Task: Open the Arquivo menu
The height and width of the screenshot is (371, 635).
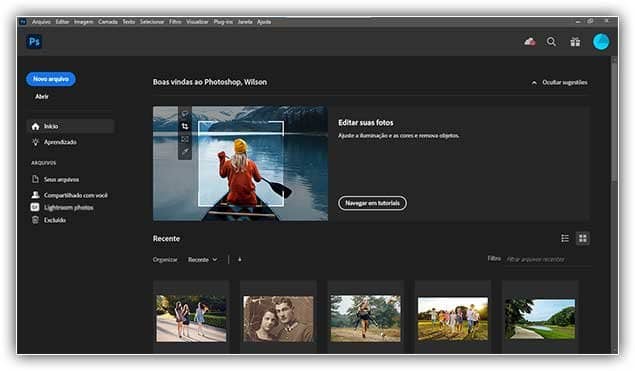Action: pos(41,22)
